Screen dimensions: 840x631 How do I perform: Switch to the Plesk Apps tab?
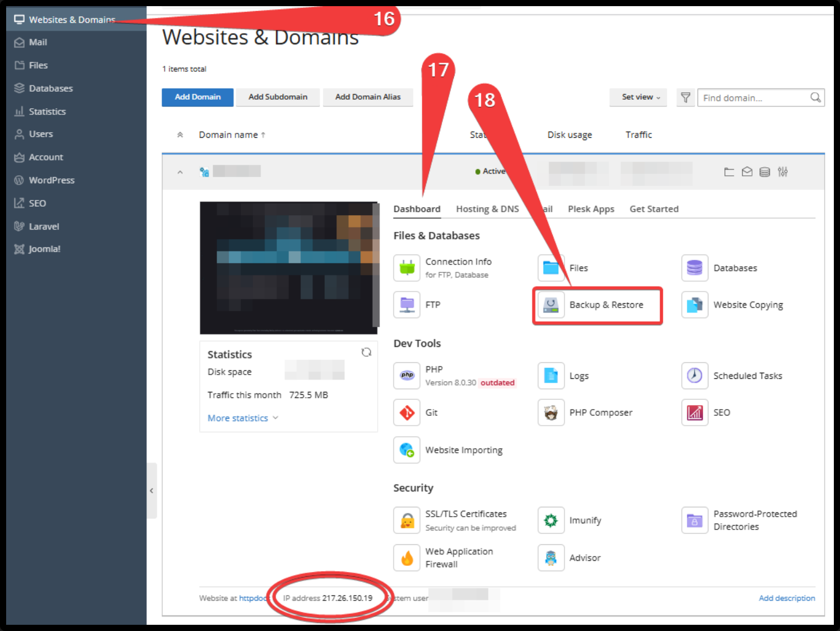coord(591,209)
